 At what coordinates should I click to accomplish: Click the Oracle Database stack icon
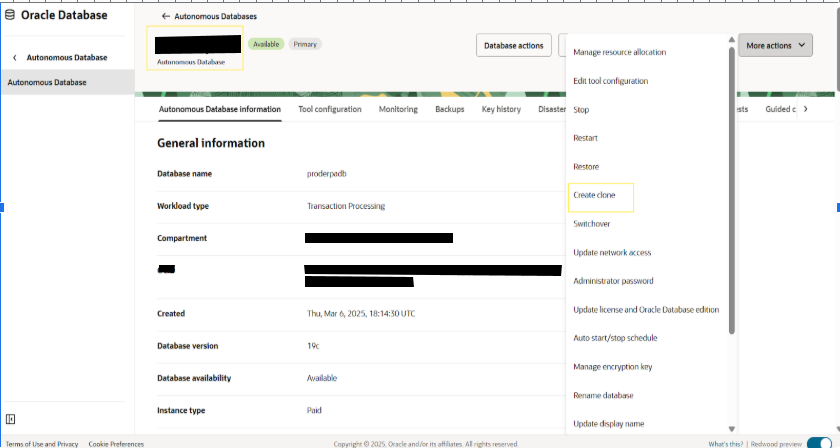(10, 15)
